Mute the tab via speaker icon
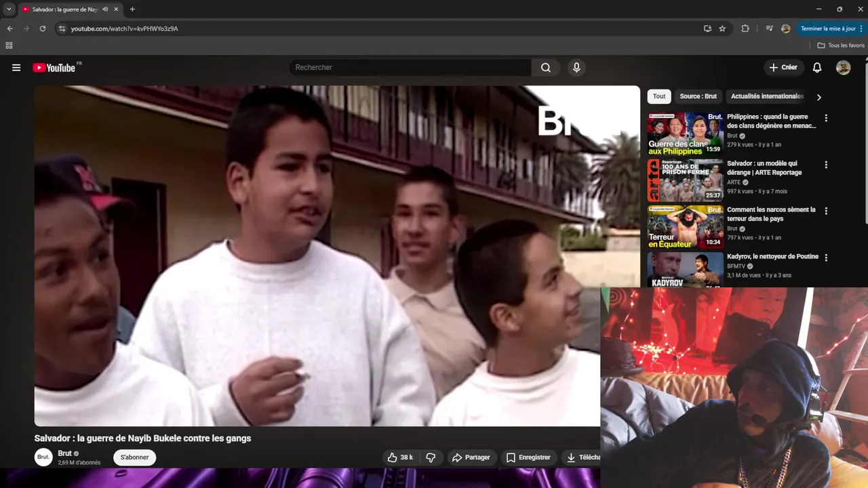Viewport: 868px width, 488px height. tap(105, 9)
